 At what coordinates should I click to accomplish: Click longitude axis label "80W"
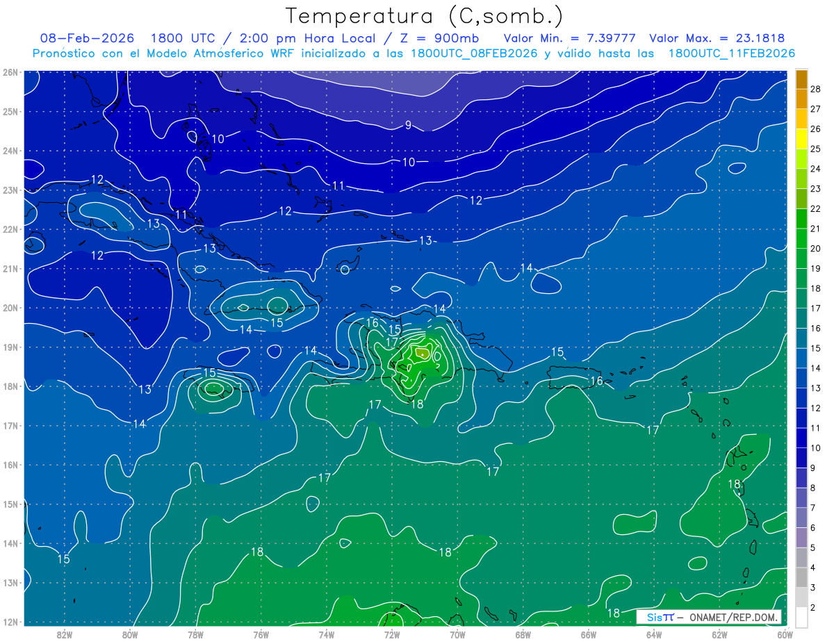click(x=130, y=634)
